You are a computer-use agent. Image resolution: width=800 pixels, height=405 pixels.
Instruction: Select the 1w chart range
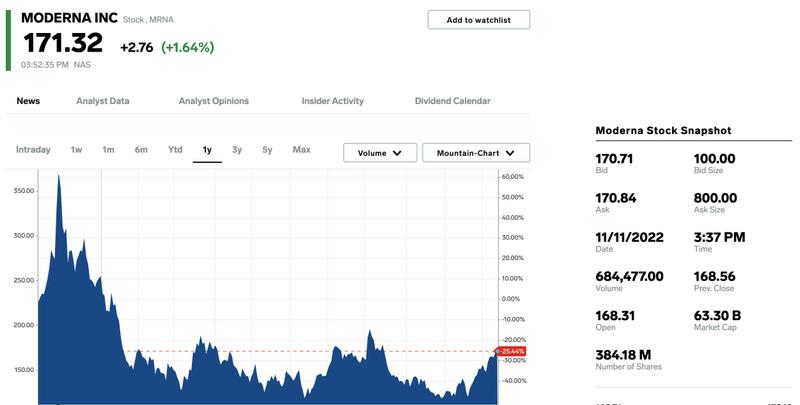click(x=77, y=150)
